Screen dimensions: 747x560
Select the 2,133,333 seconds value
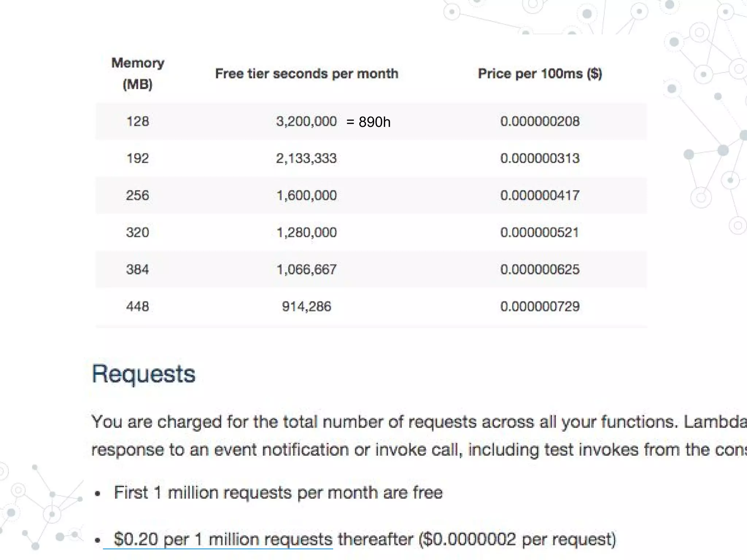click(306, 159)
